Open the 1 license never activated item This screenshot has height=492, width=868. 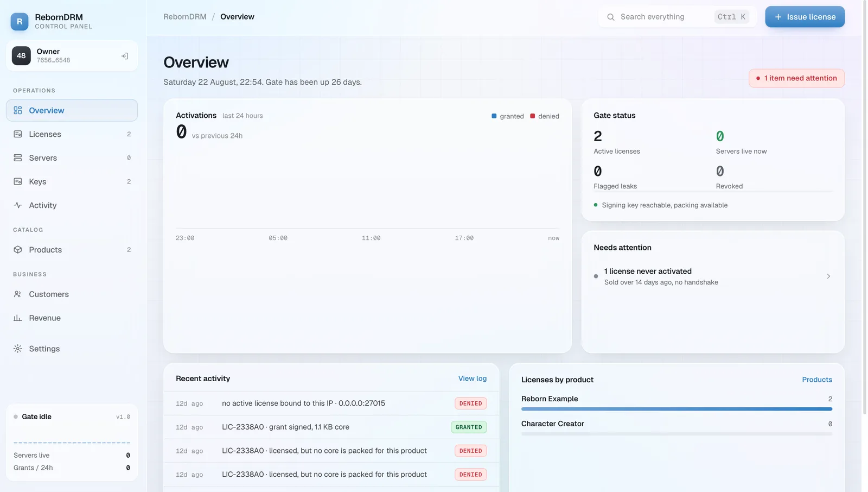pyautogui.click(x=712, y=276)
